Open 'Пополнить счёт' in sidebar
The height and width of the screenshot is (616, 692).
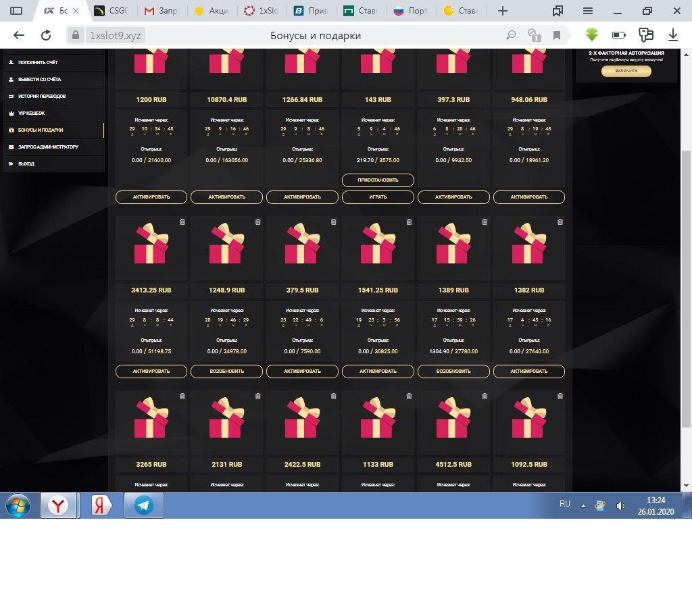click(x=54, y=62)
